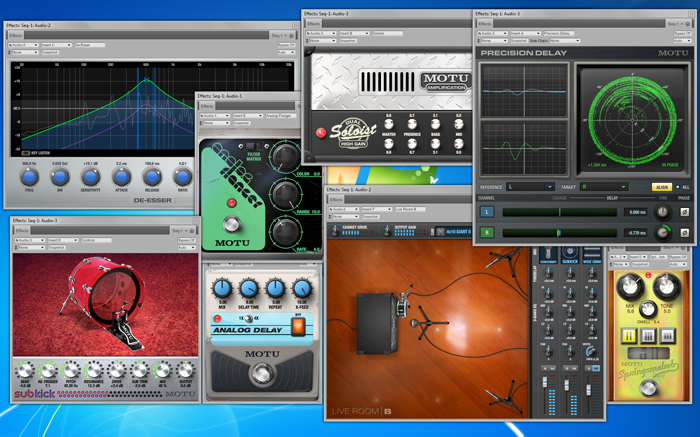Open the REFERENCE dropdown in Precision Delay

530,187
